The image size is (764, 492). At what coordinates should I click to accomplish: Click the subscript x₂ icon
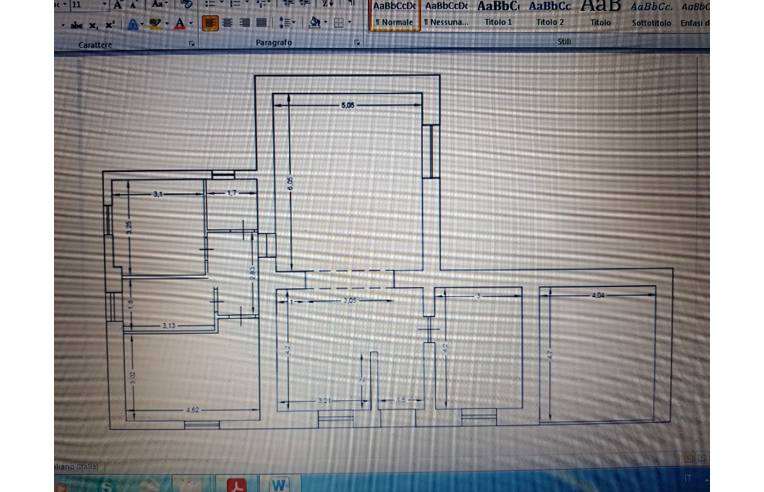tap(94, 22)
